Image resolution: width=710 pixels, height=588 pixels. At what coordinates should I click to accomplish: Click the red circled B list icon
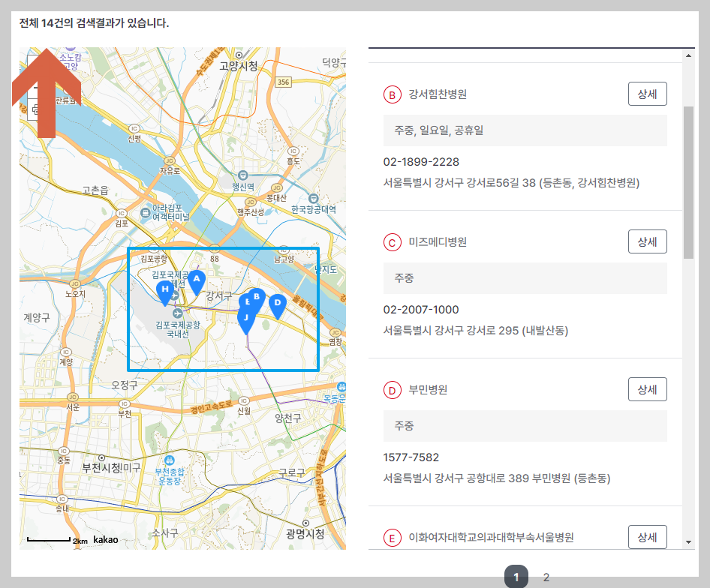392,94
